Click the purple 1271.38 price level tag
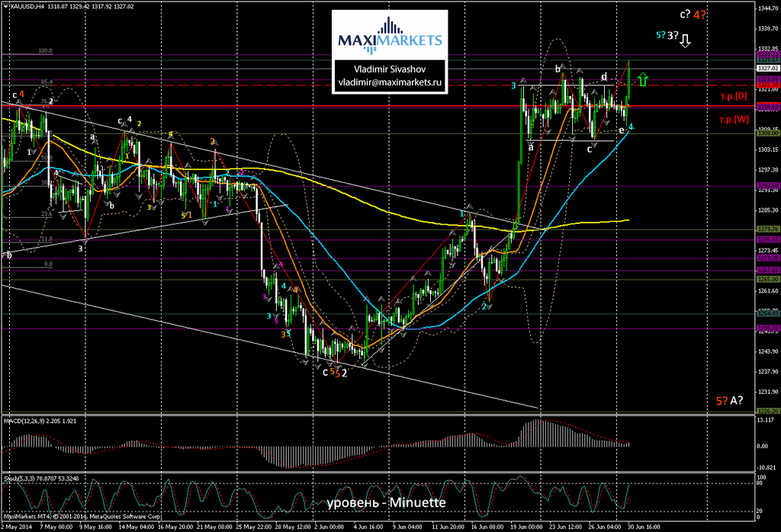Image resolution: width=781 pixels, height=532 pixels. pyautogui.click(x=767, y=258)
